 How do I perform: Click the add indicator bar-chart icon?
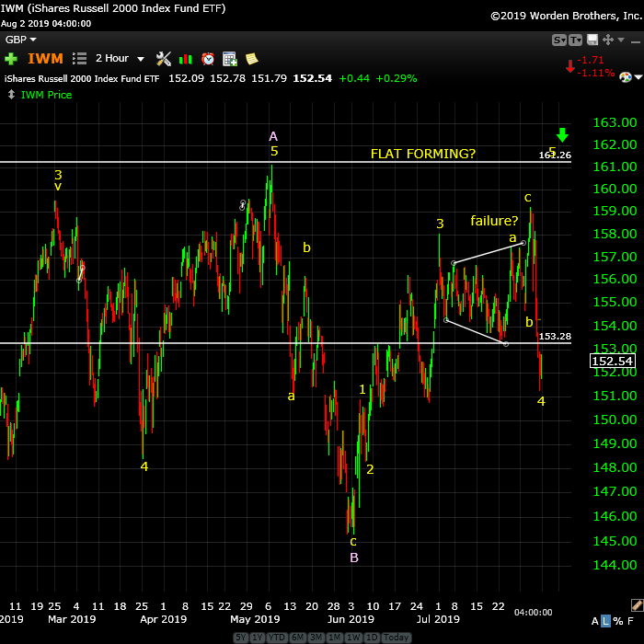[x=186, y=59]
